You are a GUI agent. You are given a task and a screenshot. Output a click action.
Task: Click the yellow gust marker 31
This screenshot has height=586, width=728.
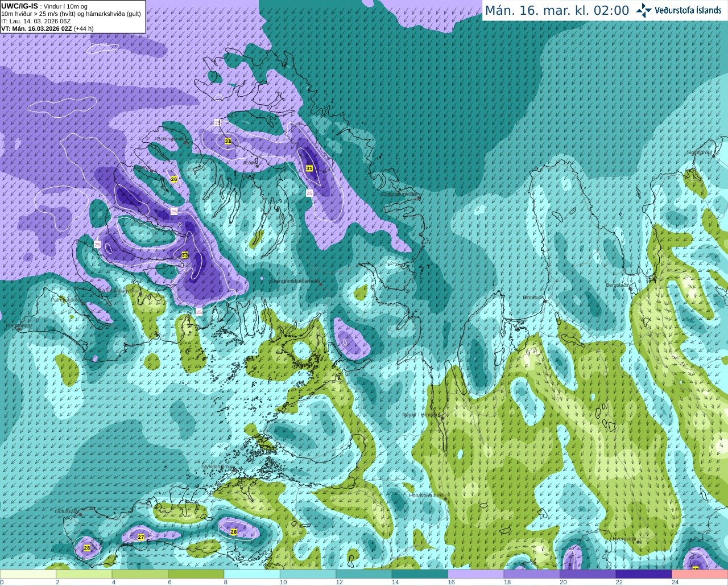click(309, 168)
